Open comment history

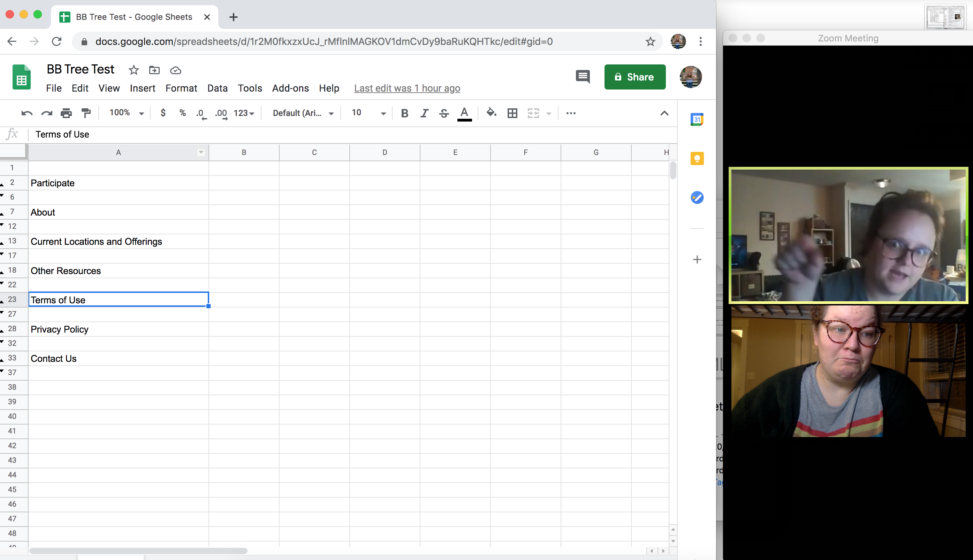tap(583, 77)
